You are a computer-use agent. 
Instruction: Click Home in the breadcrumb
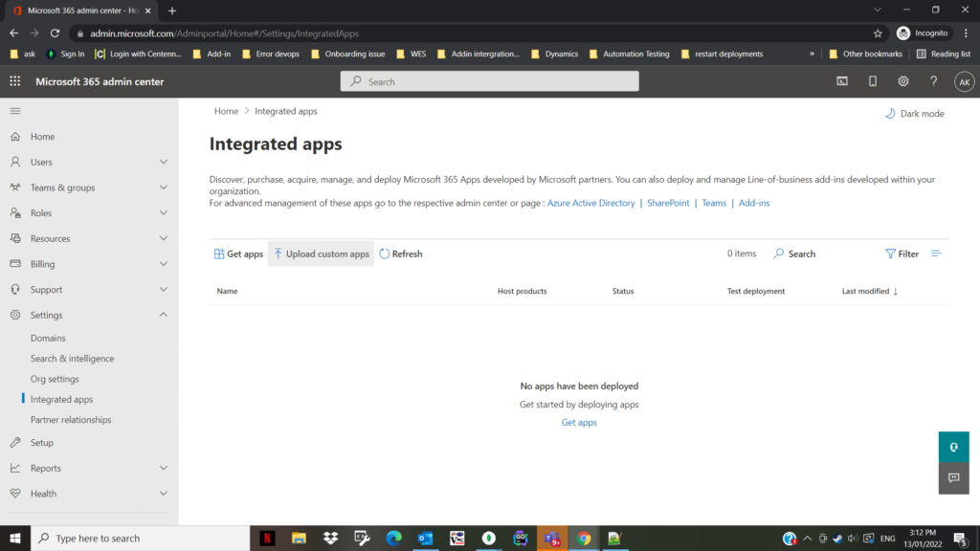tap(226, 111)
